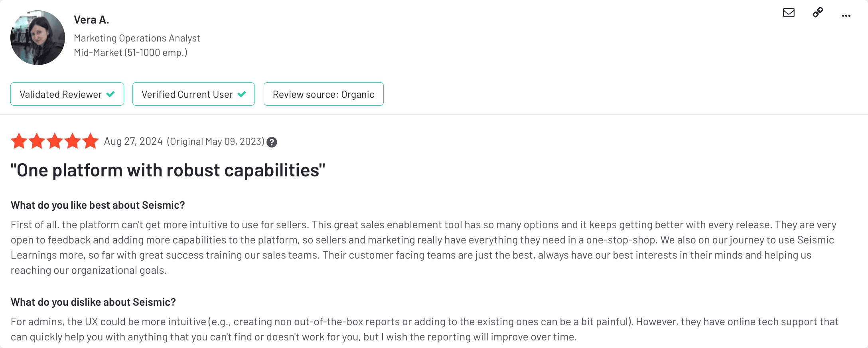Click the first orange rating star

click(19, 141)
